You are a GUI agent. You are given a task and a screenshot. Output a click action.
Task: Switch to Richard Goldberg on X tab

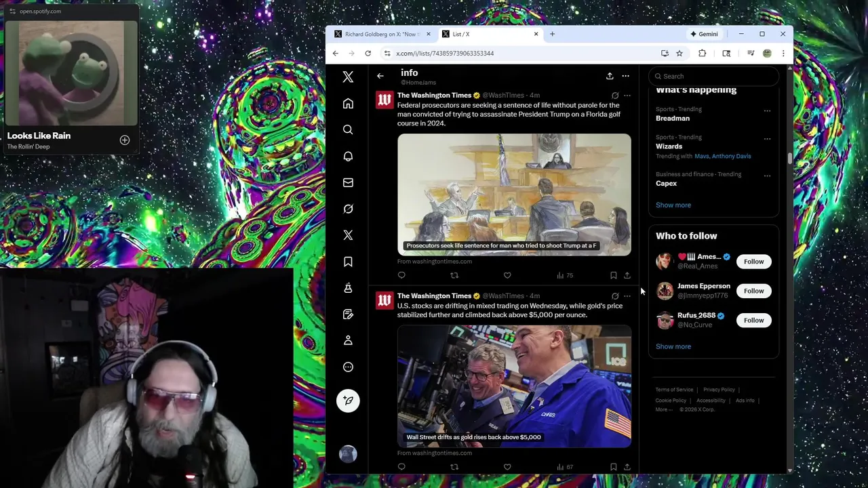(382, 34)
